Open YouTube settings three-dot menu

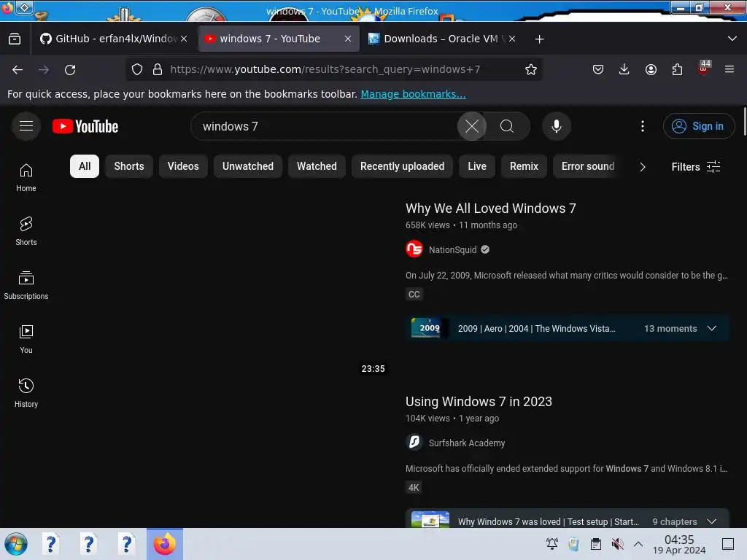tap(643, 126)
